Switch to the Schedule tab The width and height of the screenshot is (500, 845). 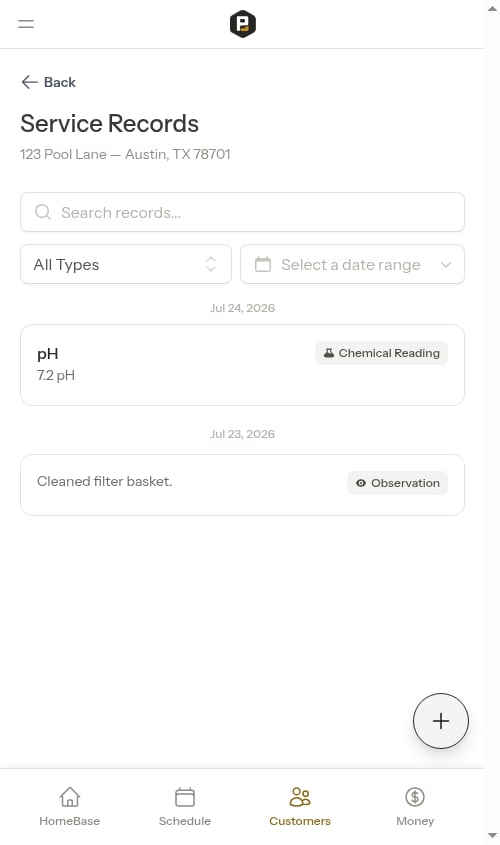coord(185,806)
